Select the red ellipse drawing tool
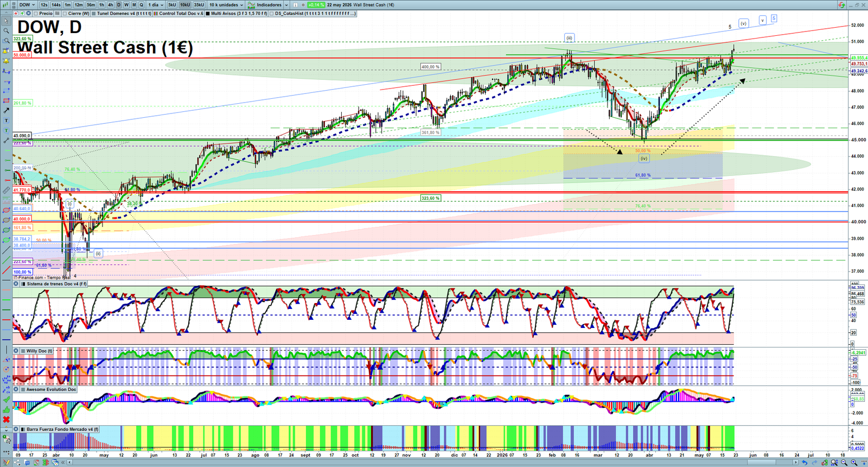Viewport: 868px width, 467px height. (x=7, y=210)
